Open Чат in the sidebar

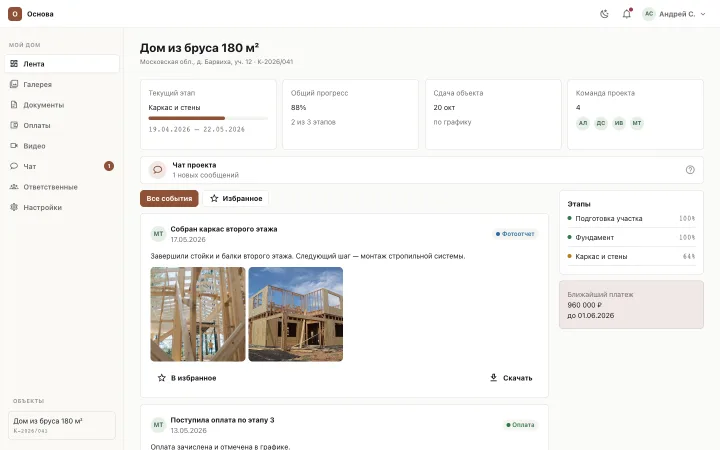(62, 166)
